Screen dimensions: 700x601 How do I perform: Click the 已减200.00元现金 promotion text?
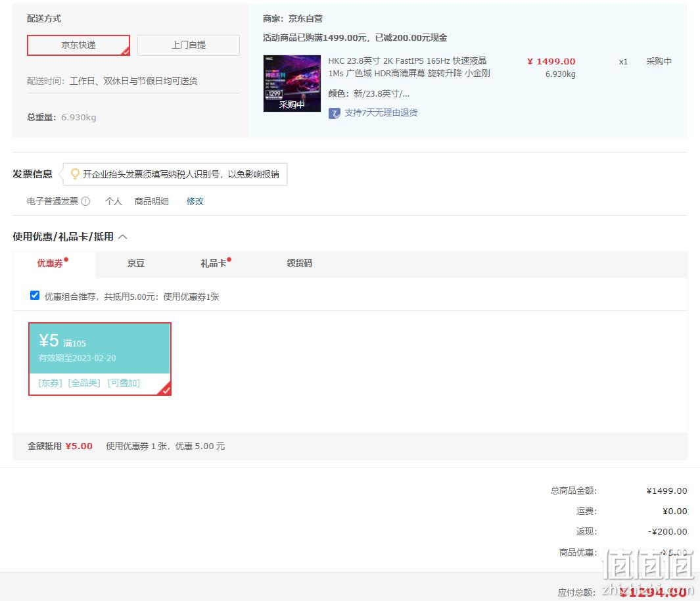pos(411,38)
